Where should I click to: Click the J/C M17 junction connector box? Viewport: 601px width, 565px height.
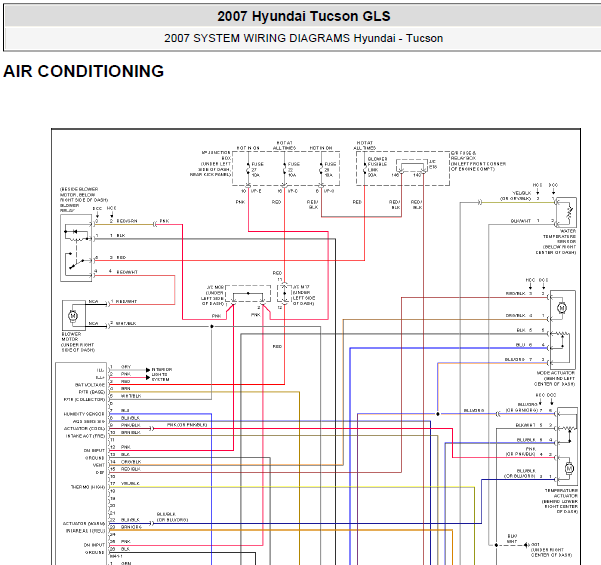[x=284, y=294]
